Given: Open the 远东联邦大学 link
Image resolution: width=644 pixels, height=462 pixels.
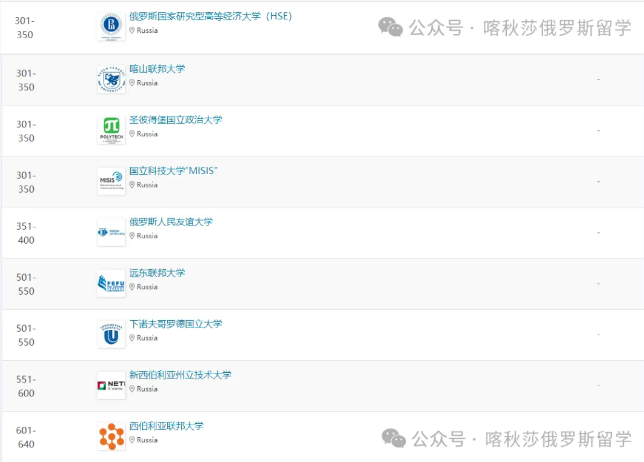Looking at the screenshot, I should pyautogui.click(x=157, y=273).
